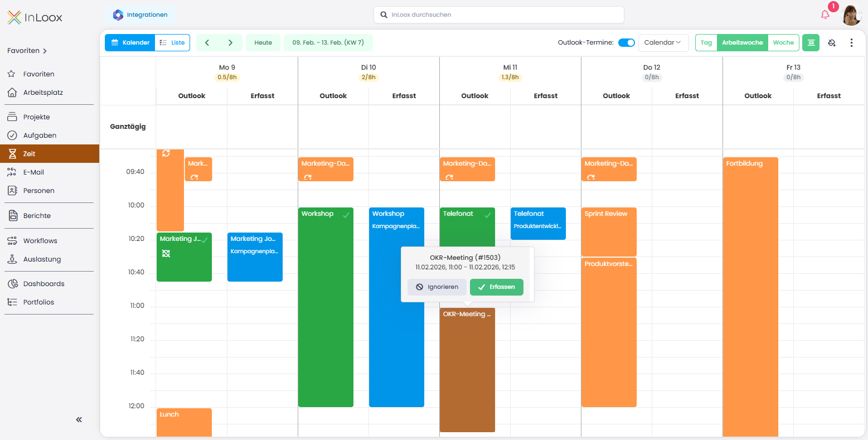
Task: Click the ignore-appointments eraser icon in the toolbar
Action: 832,42
